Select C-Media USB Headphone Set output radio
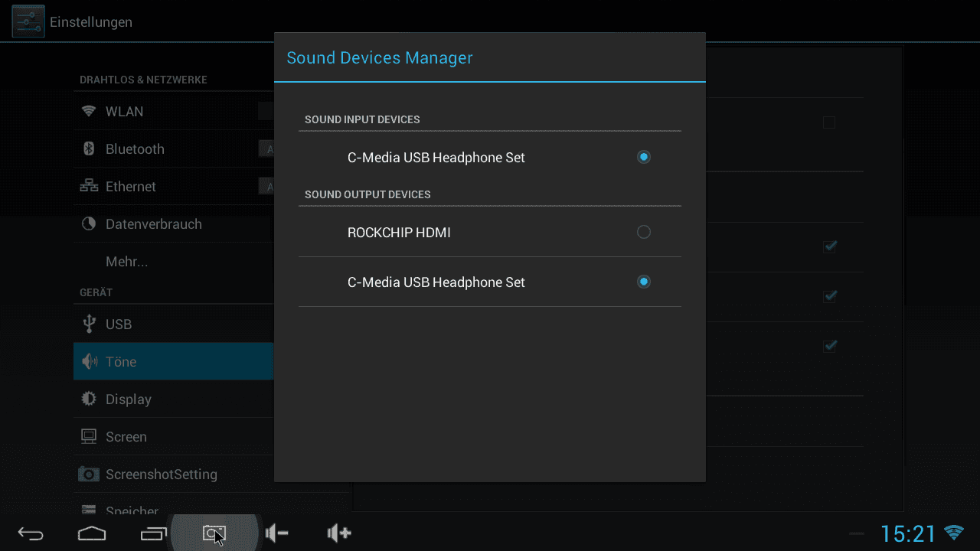This screenshot has width=980, height=551. (644, 282)
